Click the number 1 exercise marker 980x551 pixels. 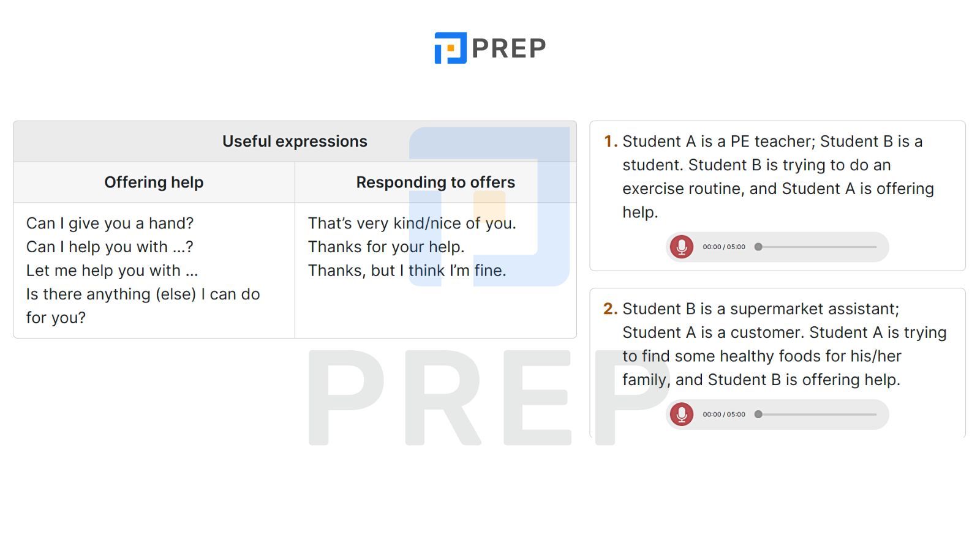click(x=610, y=141)
